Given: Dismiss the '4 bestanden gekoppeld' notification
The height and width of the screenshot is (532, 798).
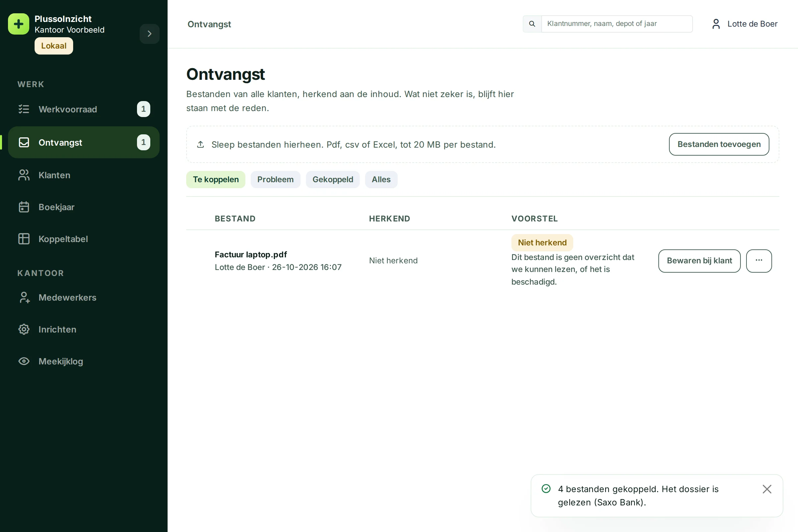Looking at the screenshot, I should (767, 489).
